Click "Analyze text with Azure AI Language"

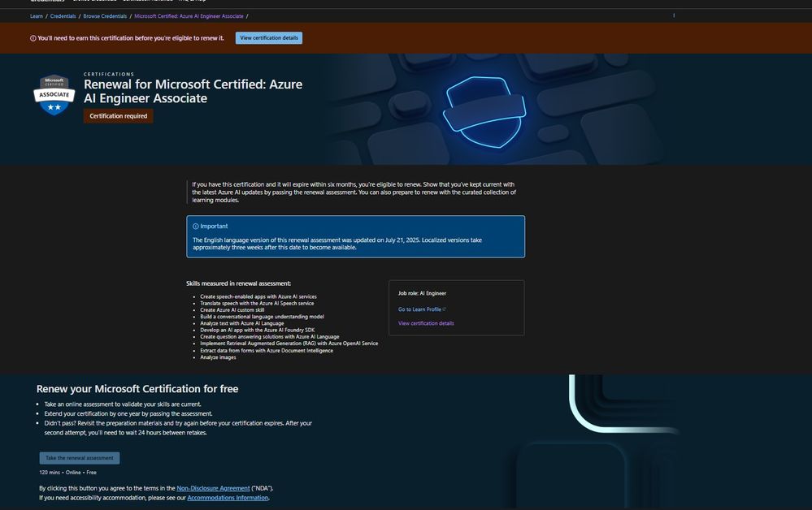242,323
